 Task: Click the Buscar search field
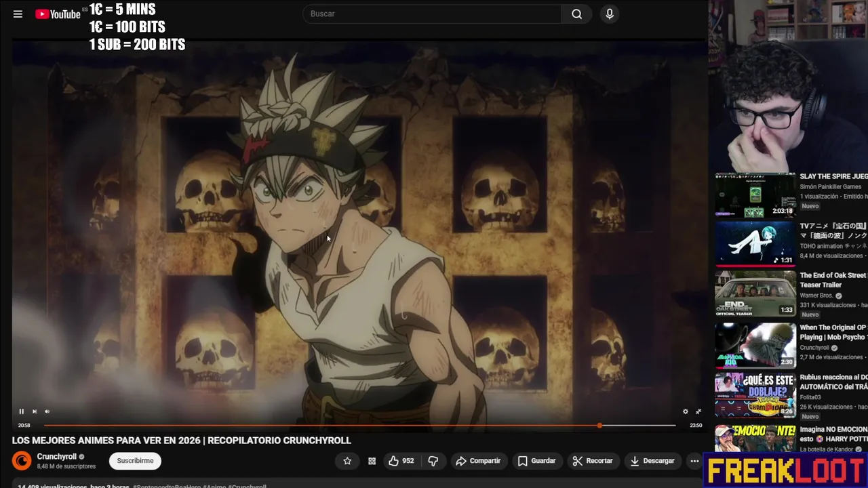coord(431,14)
